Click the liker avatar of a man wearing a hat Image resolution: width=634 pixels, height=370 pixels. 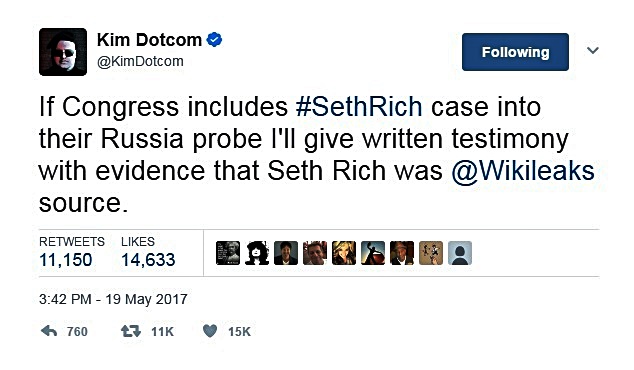(402, 253)
